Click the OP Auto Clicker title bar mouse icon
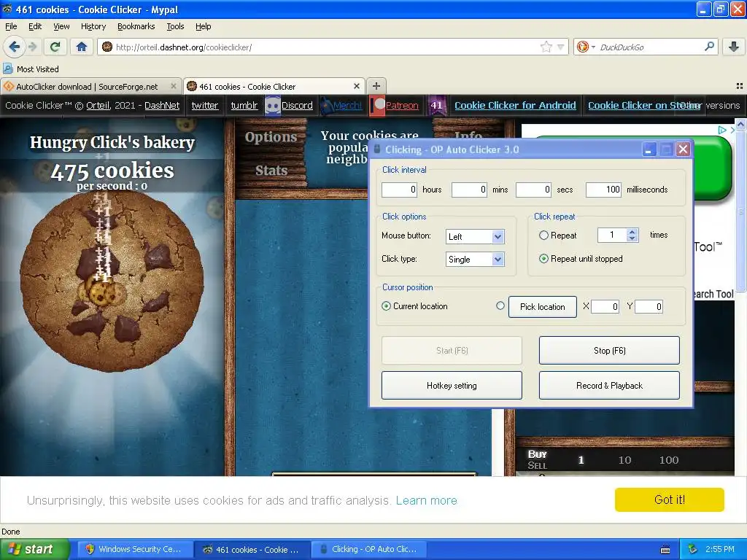Image resolution: width=747 pixels, height=560 pixels. [x=377, y=149]
